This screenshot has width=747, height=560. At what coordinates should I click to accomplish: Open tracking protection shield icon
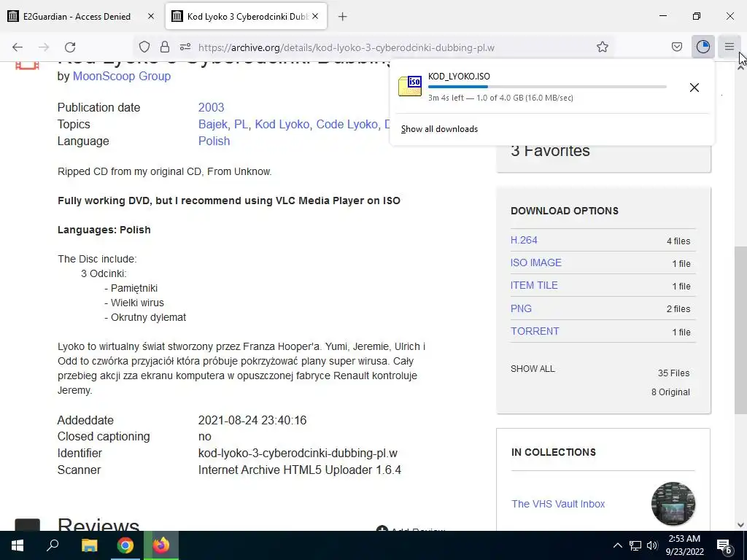pyautogui.click(x=144, y=47)
